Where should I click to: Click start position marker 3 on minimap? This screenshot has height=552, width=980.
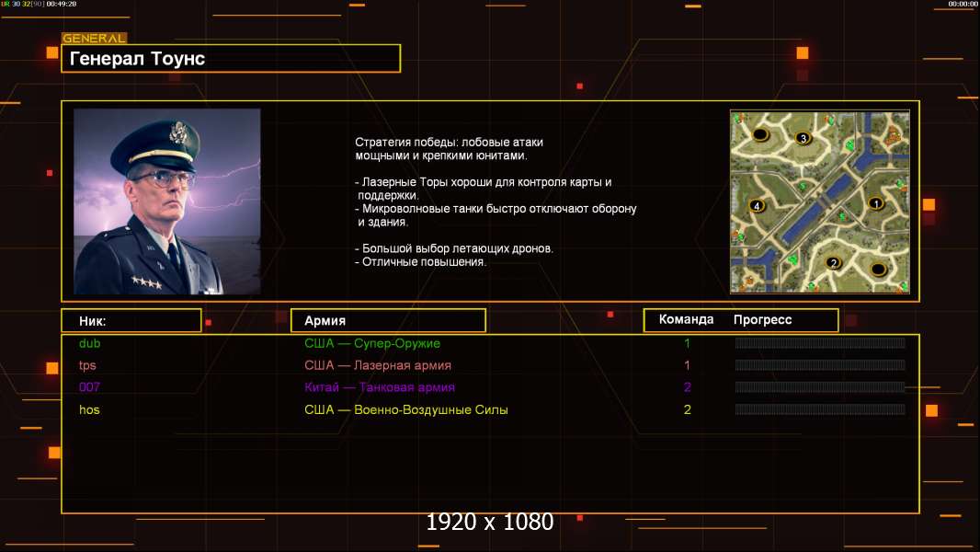[803, 137]
